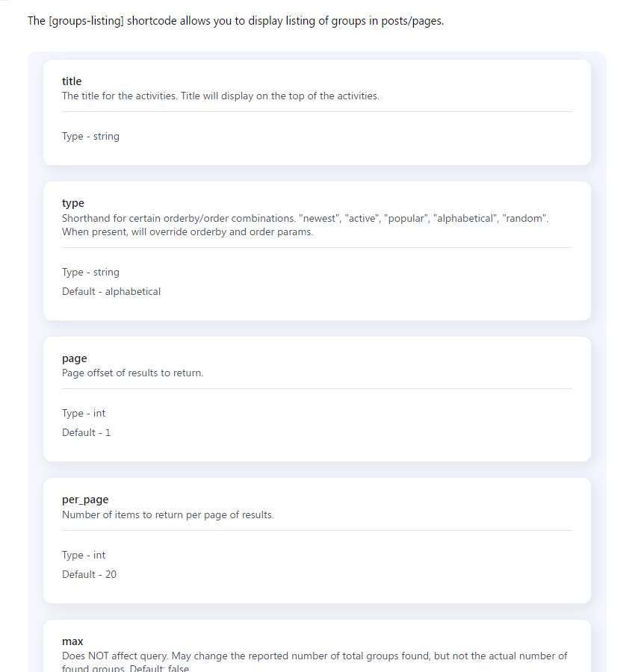Click the per_page description about items per page
The image size is (635, 672).
[167, 515]
